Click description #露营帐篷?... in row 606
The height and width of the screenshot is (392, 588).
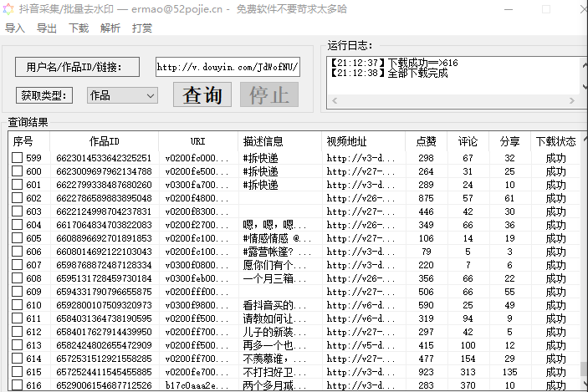click(277, 252)
